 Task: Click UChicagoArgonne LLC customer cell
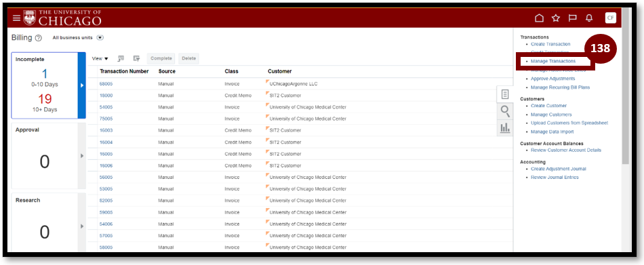294,84
